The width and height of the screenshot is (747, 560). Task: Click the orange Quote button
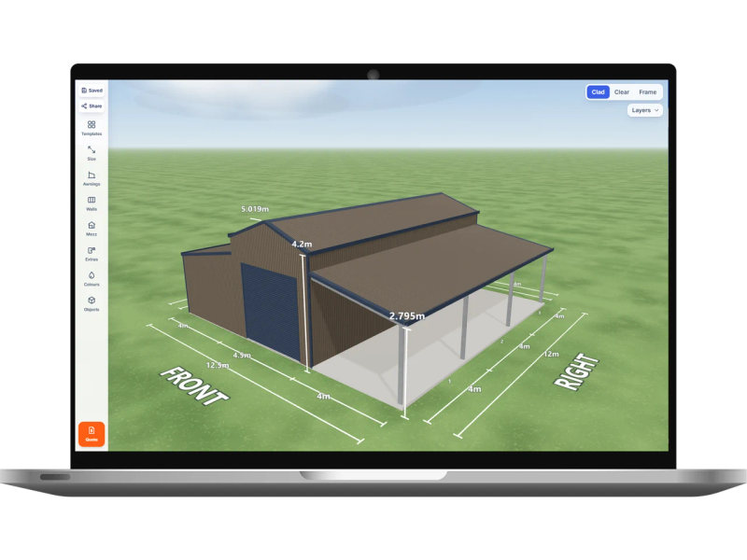(92, 434)
